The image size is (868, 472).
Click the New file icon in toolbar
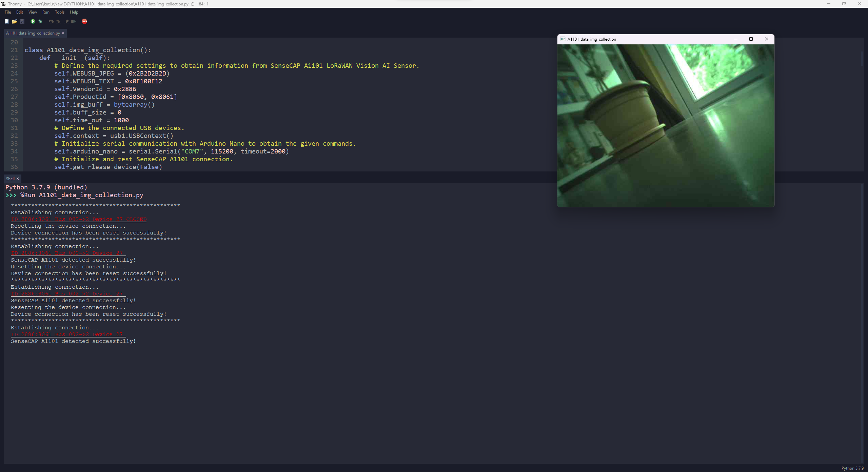(x=6, y=21)
